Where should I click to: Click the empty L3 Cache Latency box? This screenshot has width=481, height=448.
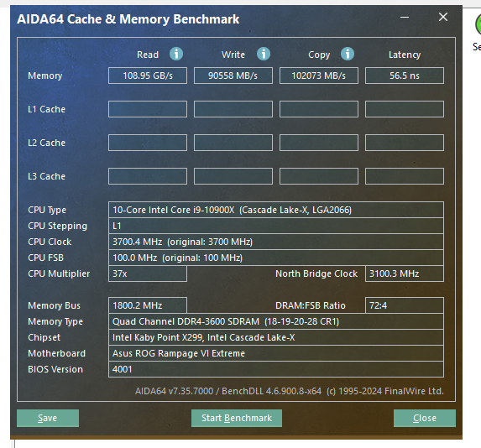click(405, 176)
